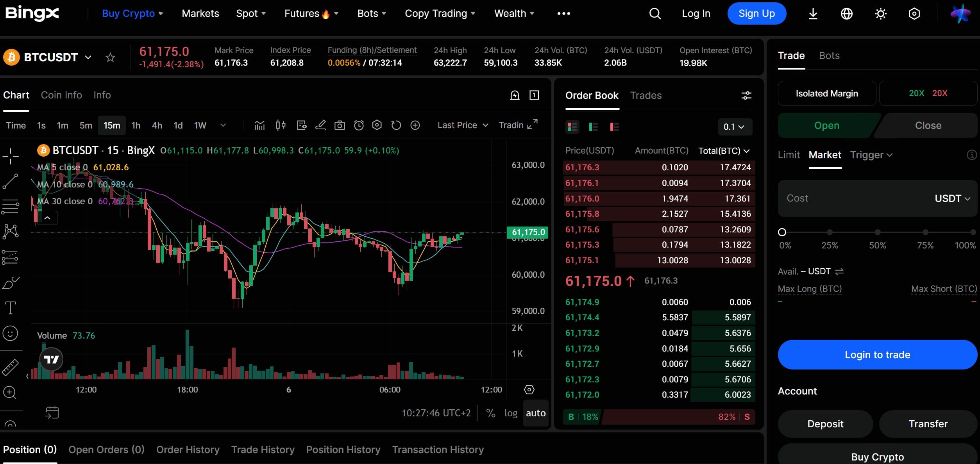Click the plus circle toolbar icon
Viewport: 980px width, 464px height.
click(x=415, y=125)
